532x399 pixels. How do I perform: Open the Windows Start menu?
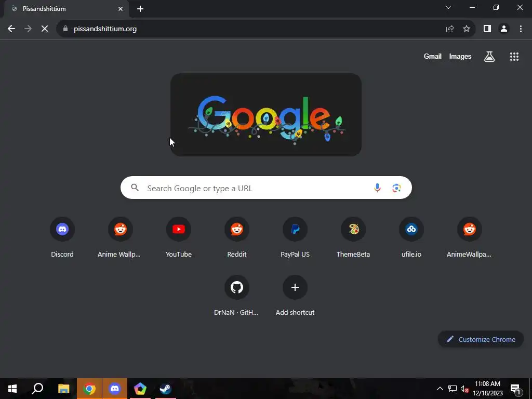point(12,389)
